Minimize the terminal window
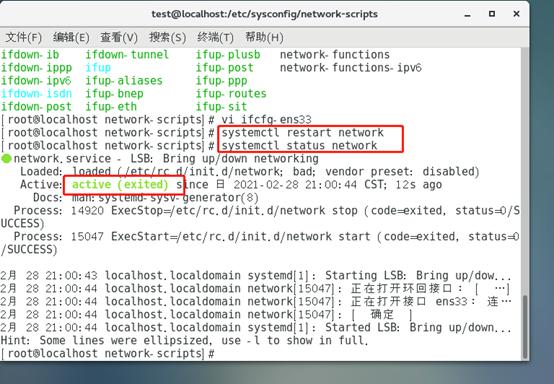 coord(467,14)
